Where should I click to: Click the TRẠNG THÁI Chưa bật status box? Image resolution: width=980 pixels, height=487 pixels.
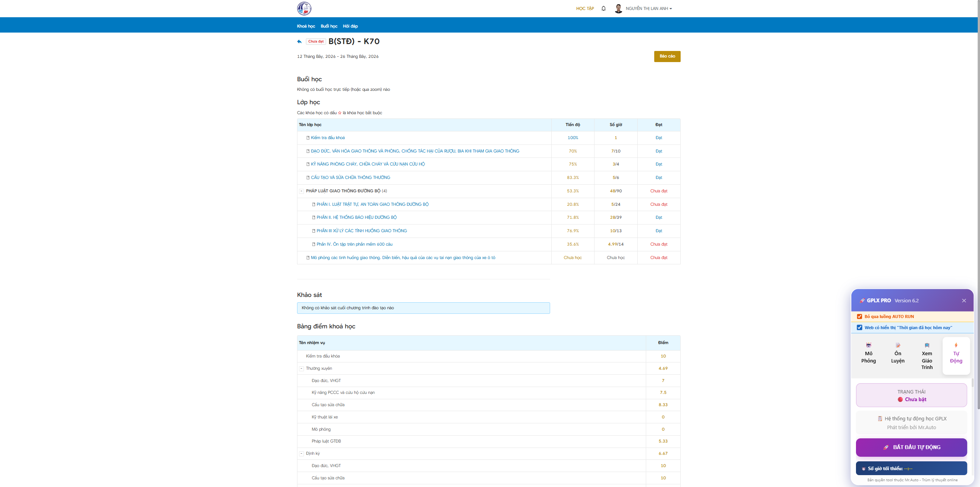911,395
